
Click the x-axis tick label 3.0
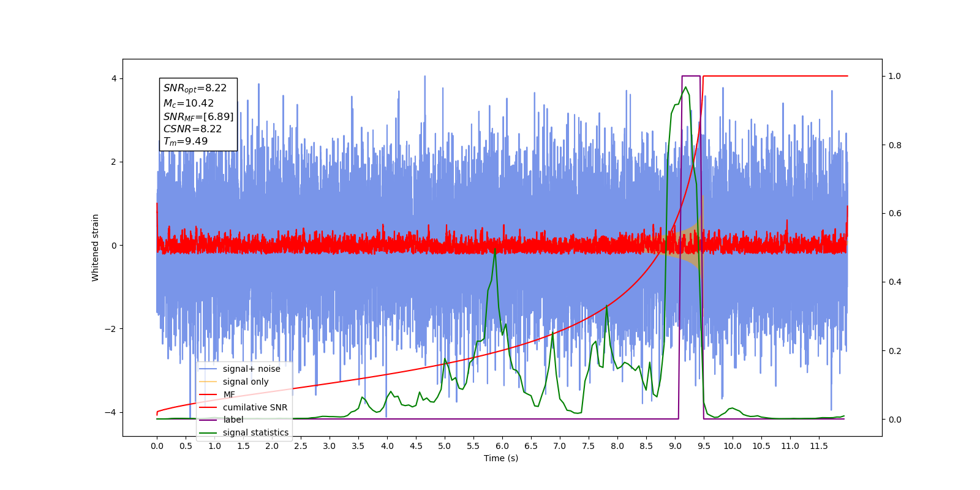[330, 446]
